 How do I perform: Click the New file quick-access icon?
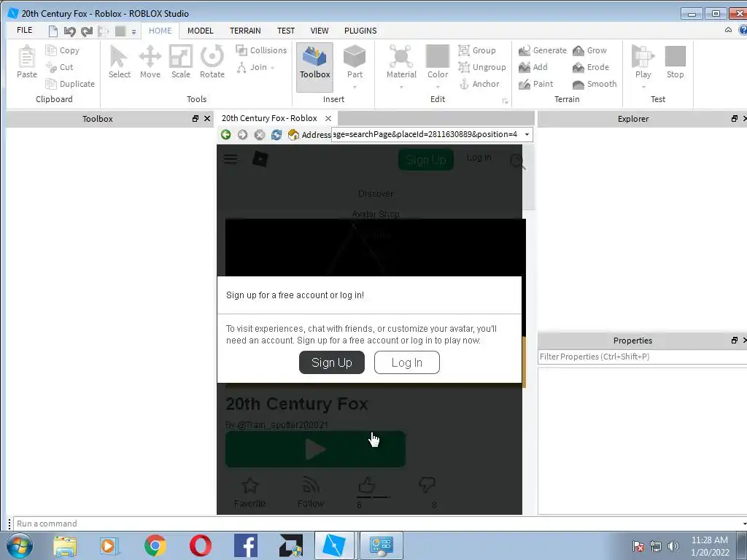point(53,31)
